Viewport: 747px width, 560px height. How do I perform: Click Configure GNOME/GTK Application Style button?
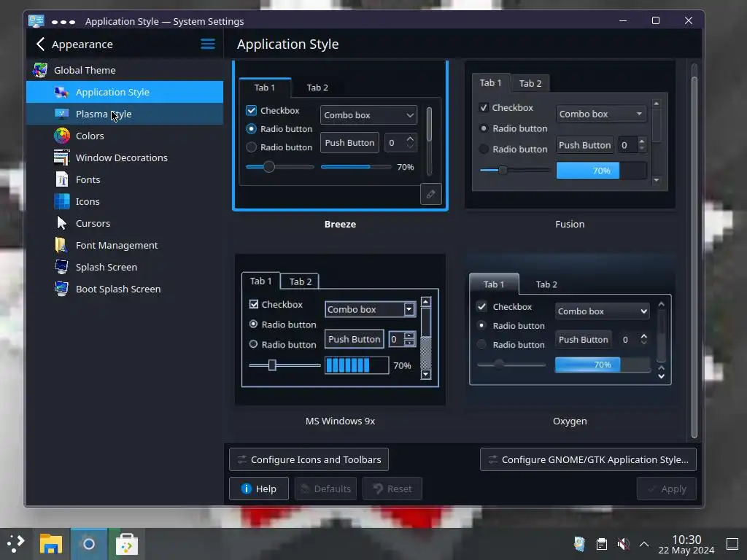pyautogui.click(x=588, y=459)
